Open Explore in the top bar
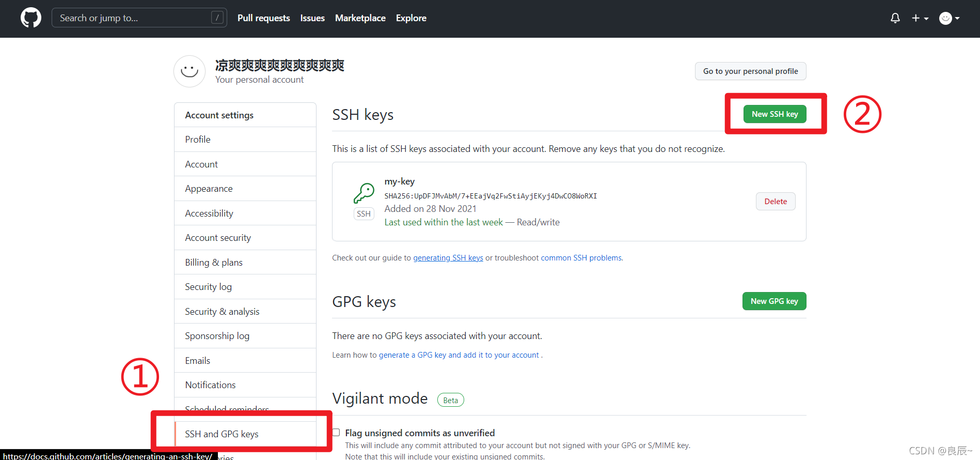The width and height of the screenshot is (980, 460). click(411, 18)
